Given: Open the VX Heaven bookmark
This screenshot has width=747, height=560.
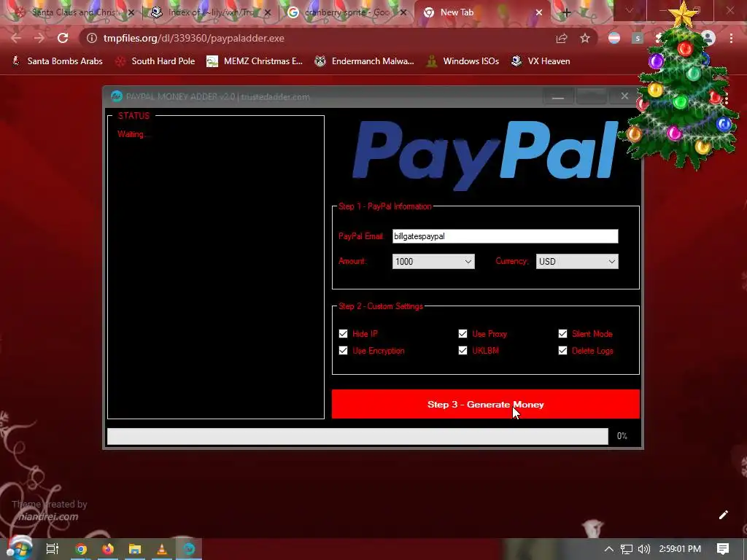Looking at the screenshot, I should pos(541,61).
